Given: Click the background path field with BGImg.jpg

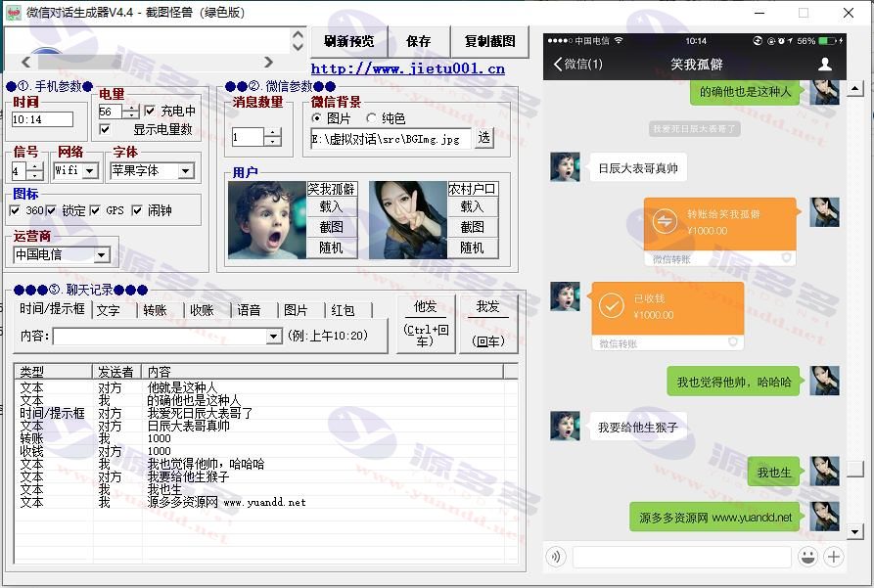Looking at the screenshot, I should pyautogui.click(x=391, y=139).
